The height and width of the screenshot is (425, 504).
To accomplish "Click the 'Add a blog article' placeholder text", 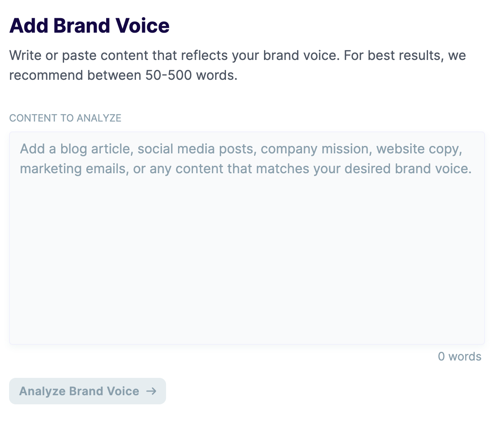I will [76, 149].
